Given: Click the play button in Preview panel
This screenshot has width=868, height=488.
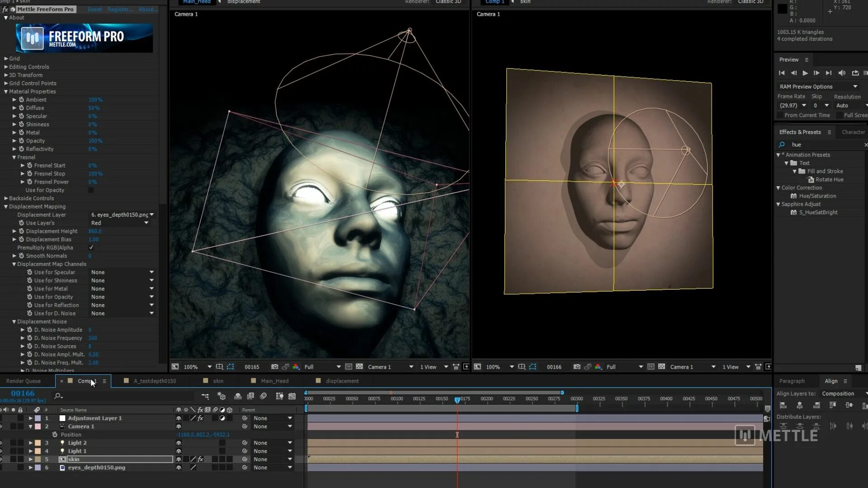Looking at the screenshot, I should click(805, 73).
